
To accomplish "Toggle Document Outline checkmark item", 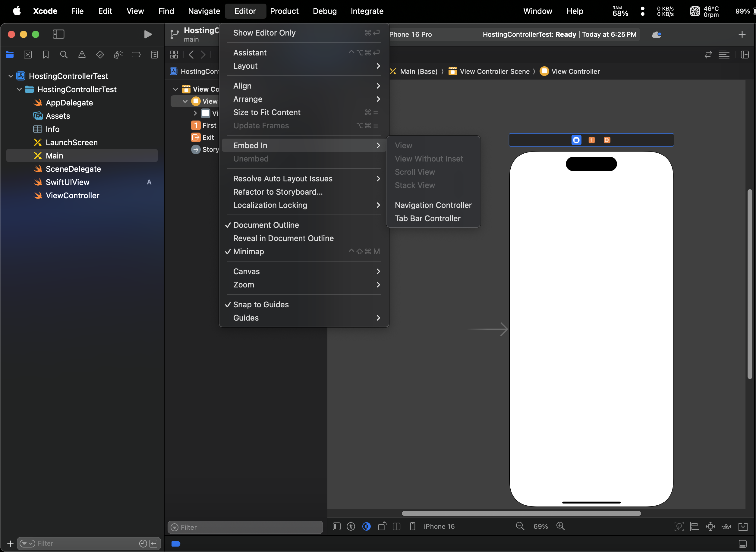I will tap(266, 225).
